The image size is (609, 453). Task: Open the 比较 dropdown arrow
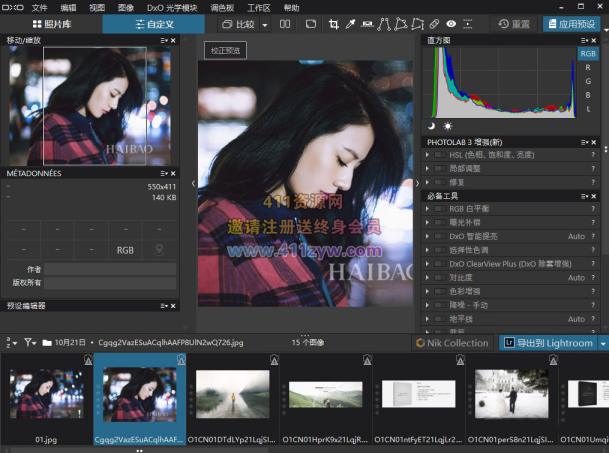pos(265,24)
